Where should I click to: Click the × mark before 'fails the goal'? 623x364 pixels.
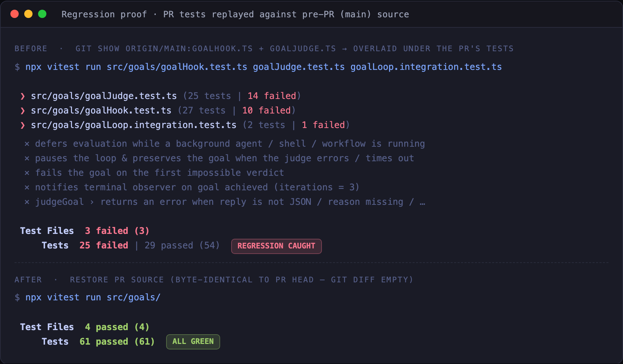click(x=27, y=173)
